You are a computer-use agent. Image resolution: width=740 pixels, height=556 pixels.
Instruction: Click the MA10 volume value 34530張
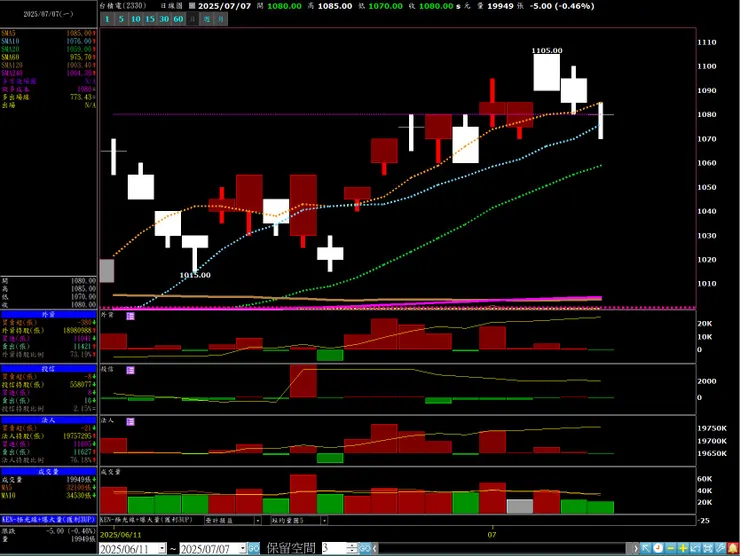[78, 496]
